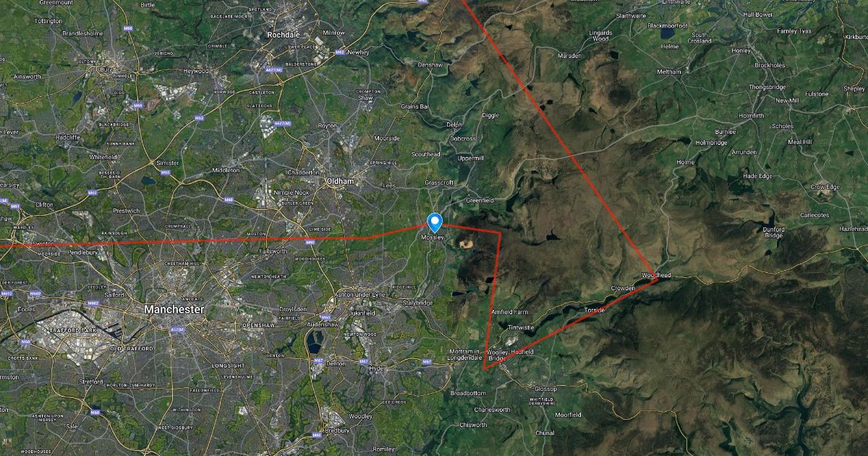Click the M67 road shield near Denton
868x456 pixels.
318,360
